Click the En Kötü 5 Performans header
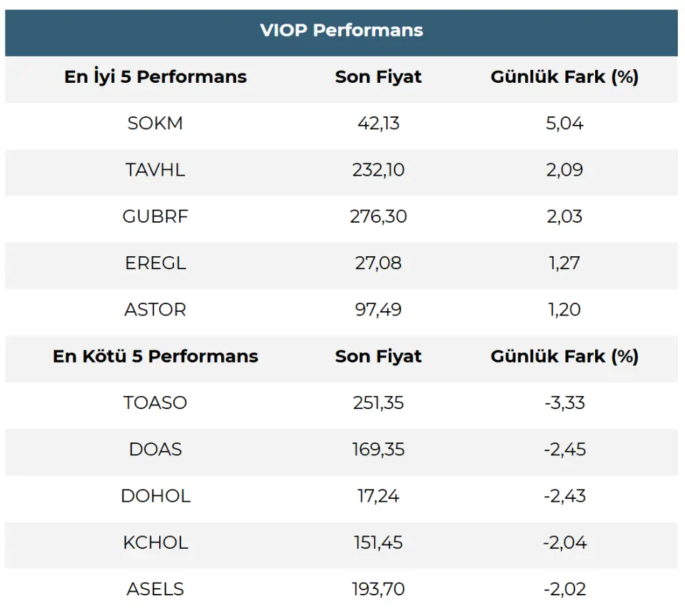Viewport: 685px width, 616px height. [156, 356]
